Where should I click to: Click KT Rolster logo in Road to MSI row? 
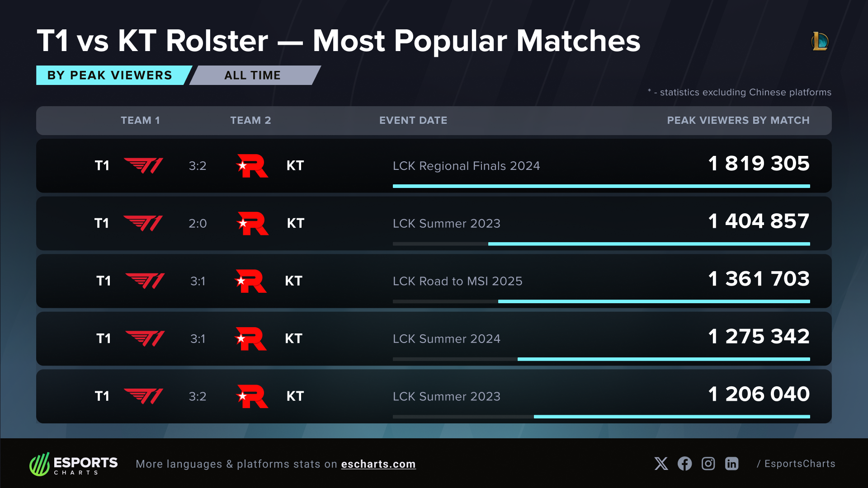coord(251,281)
